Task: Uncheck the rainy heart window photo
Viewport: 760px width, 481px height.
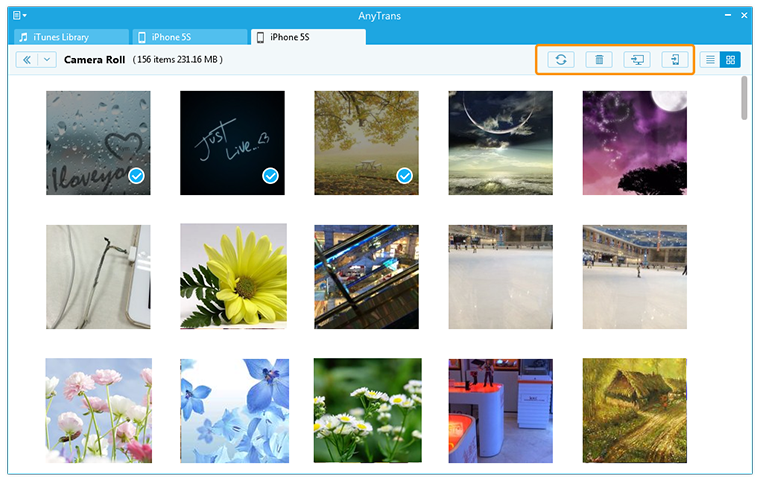Action: pos(137,177)
